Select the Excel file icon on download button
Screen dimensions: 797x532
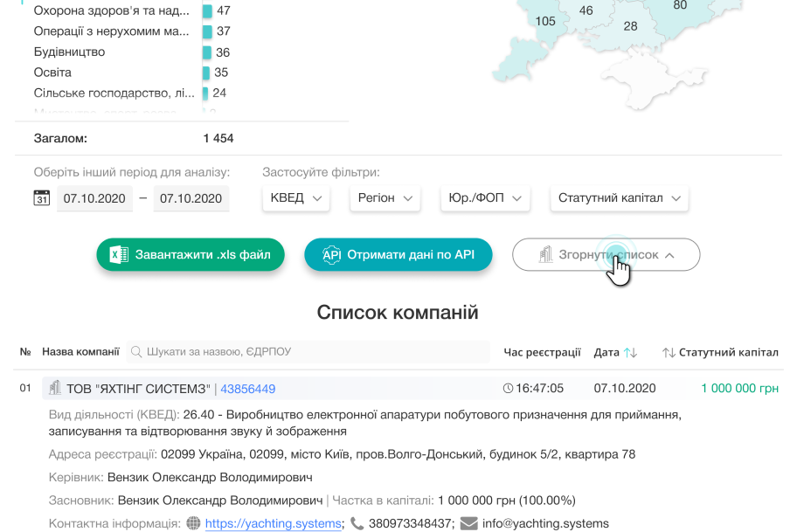click(122, 254)
